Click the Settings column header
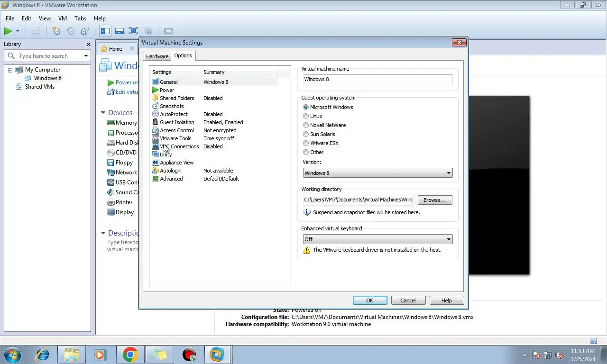 (175, 72)
